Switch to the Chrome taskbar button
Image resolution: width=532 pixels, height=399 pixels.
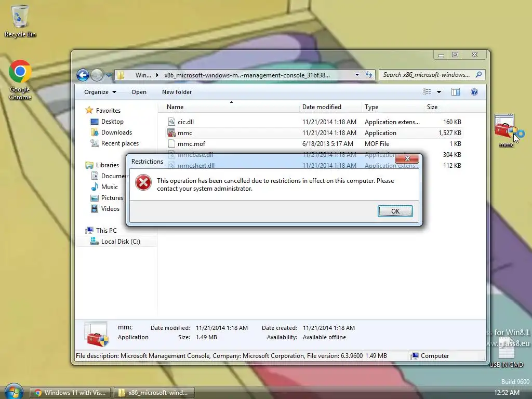(x=71, y=393)
